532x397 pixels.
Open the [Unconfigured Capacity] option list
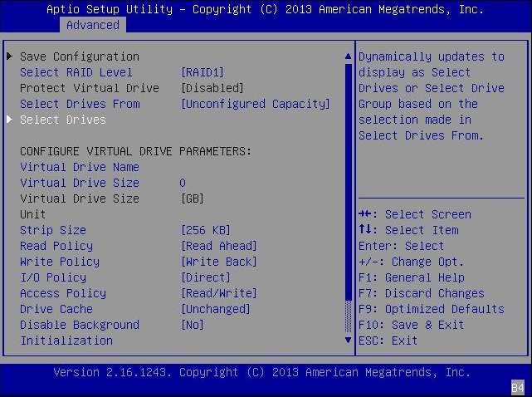coord(255,104)
